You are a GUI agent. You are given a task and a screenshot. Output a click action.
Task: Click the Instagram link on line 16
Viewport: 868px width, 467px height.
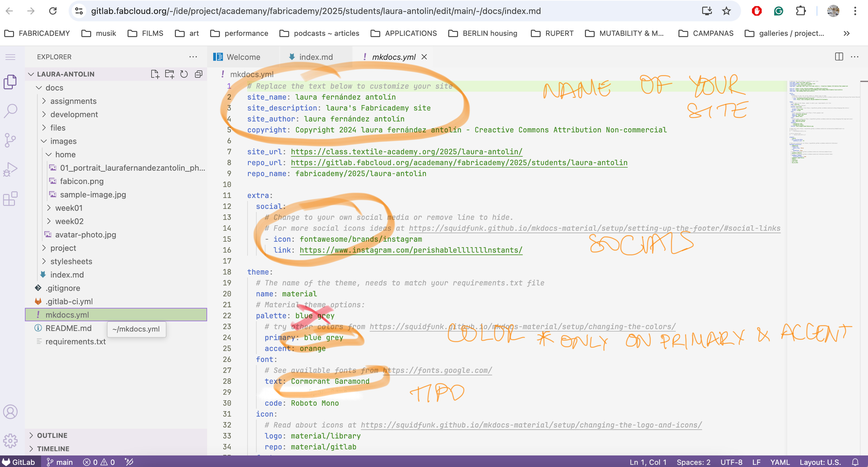(x=411, y=250)
